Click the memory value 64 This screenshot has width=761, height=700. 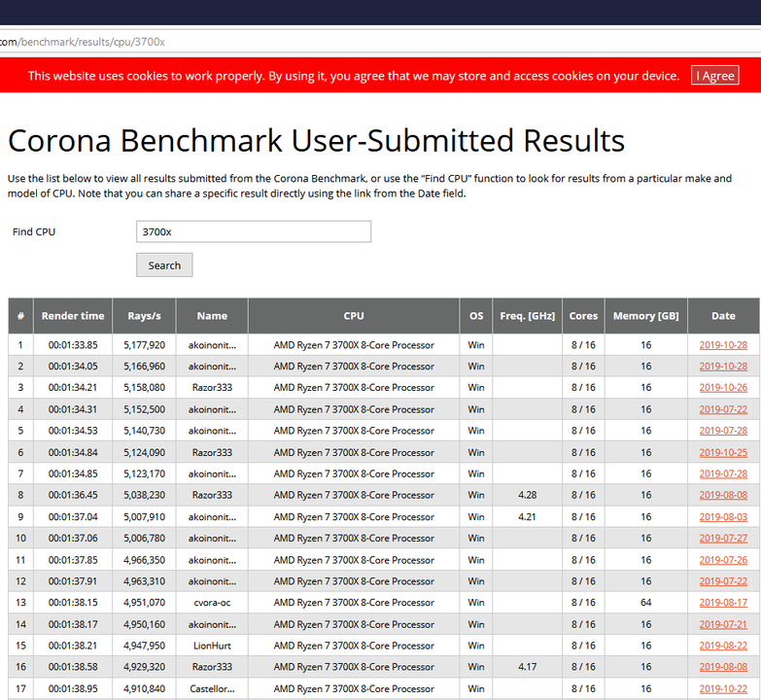tap(646, 603)
